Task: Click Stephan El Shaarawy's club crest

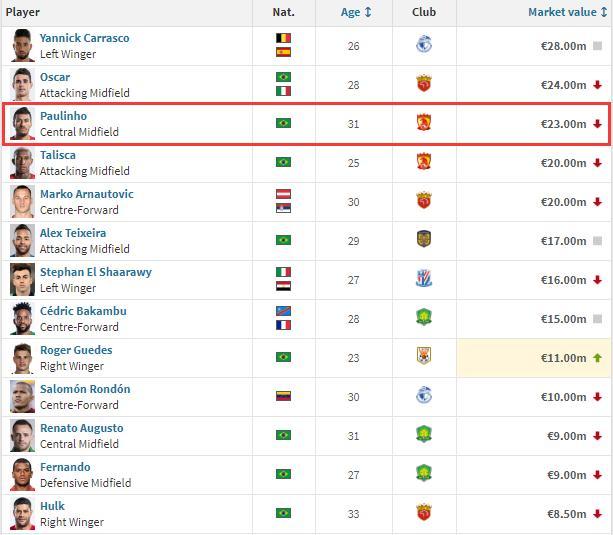Action: coord(424,279)
